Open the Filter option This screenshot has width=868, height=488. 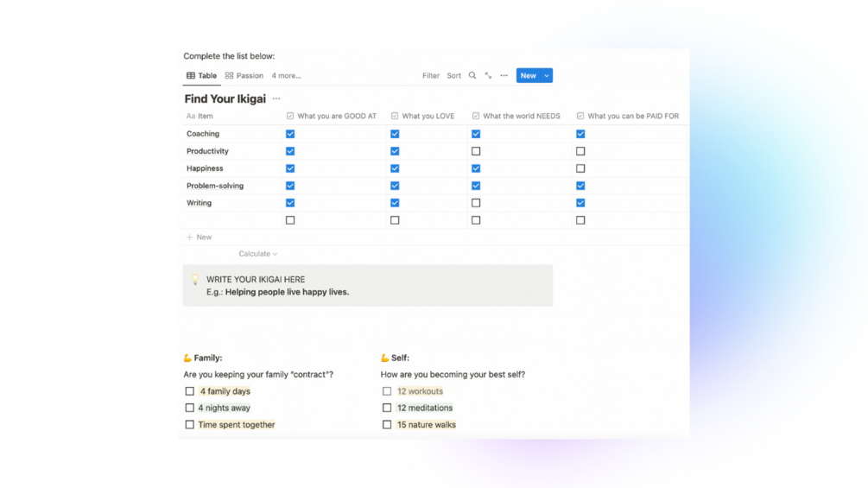pyautogui.click(x=431, y=75)
